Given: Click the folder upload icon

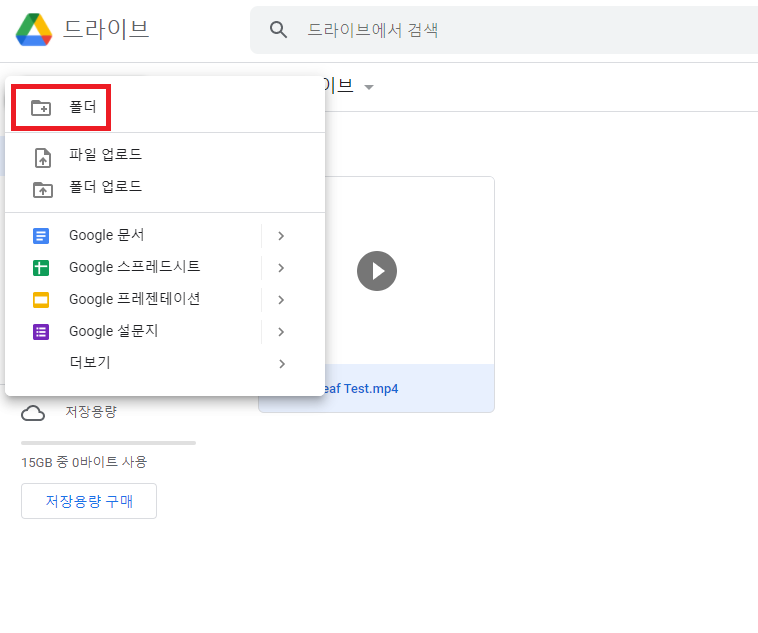Looking at the screenshot, I should coord(43,190).
